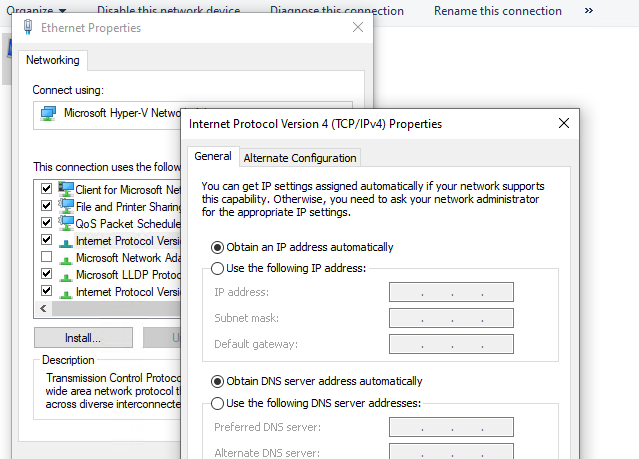The image size is (639, 459).
Task: Click Disable this network device
Action: [168, 10]
